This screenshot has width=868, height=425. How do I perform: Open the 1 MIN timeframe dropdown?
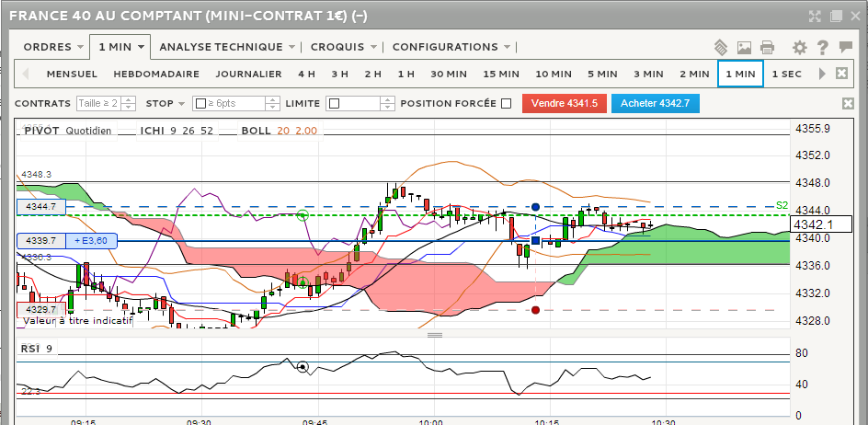[121, 47]
